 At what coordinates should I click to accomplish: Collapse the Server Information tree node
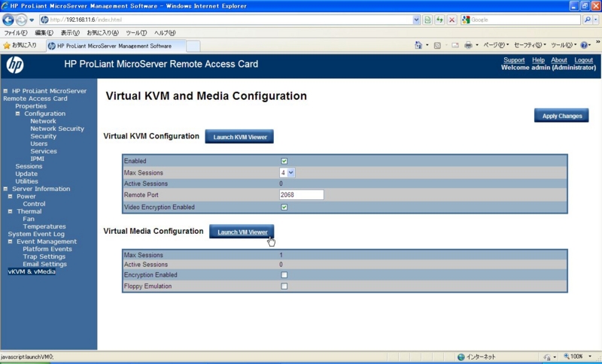[5, 189]
